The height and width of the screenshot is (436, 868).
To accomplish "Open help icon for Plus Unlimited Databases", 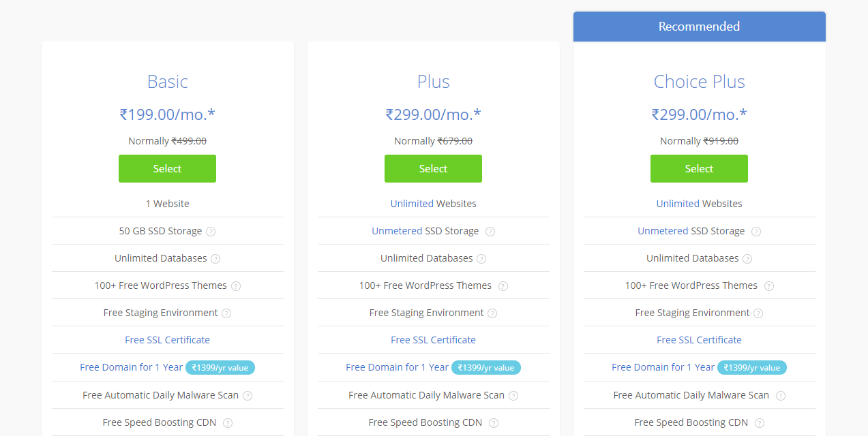I will [x=481, y=259].
